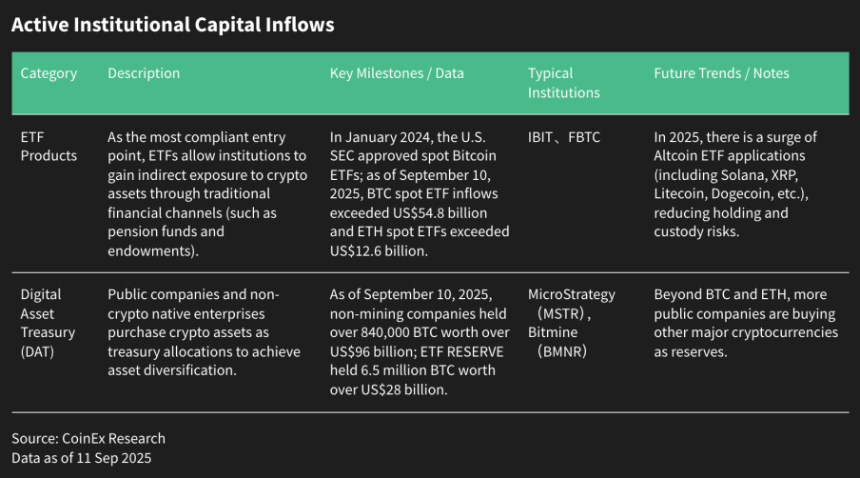Viewport: 860px width, 478px height.
Task: Click the 'MicroStrategy (MSTR)' text
Action: point(571,304)
